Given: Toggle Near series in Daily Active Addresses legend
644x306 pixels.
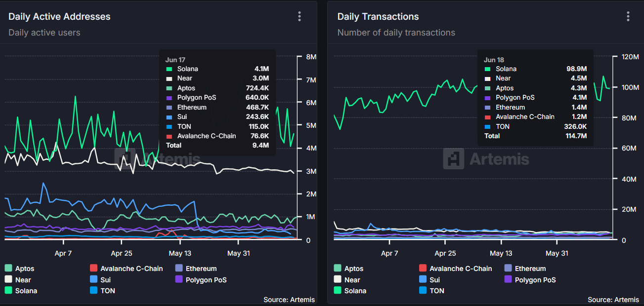Looking at the screenshot, I should 18,279.
